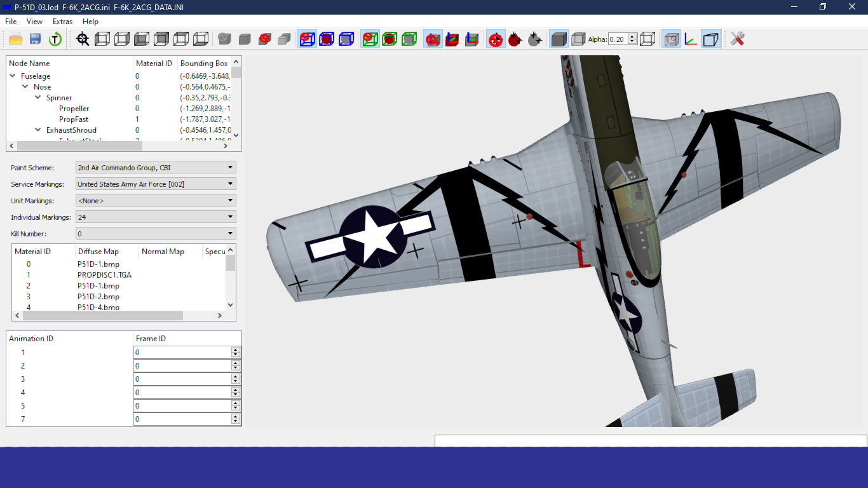The width and height of the screenshot is (868, 488).
Task: Collapse the Spinner tree node
Action: coord(38,98)
